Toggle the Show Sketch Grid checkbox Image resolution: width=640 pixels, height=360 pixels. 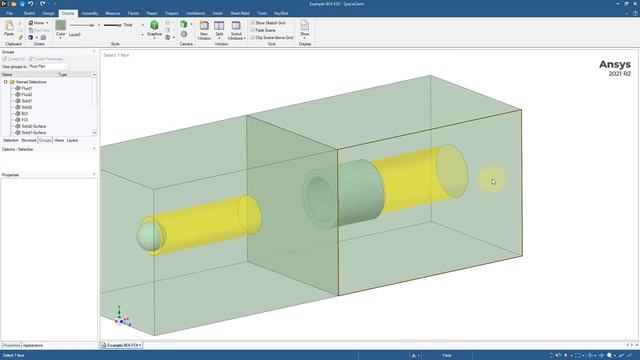pos(253,23)
